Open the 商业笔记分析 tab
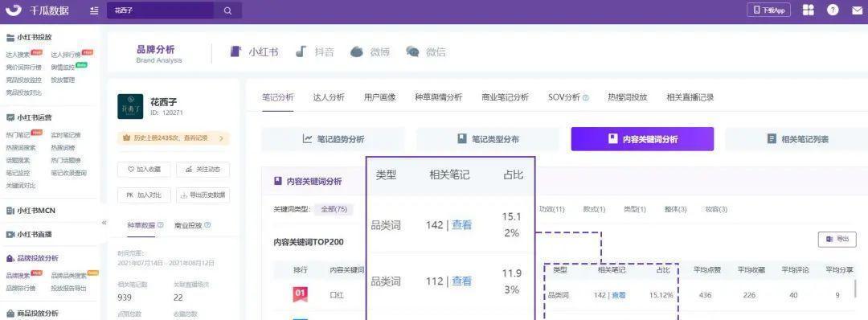The image size is (868, 320). coord(505,97)
